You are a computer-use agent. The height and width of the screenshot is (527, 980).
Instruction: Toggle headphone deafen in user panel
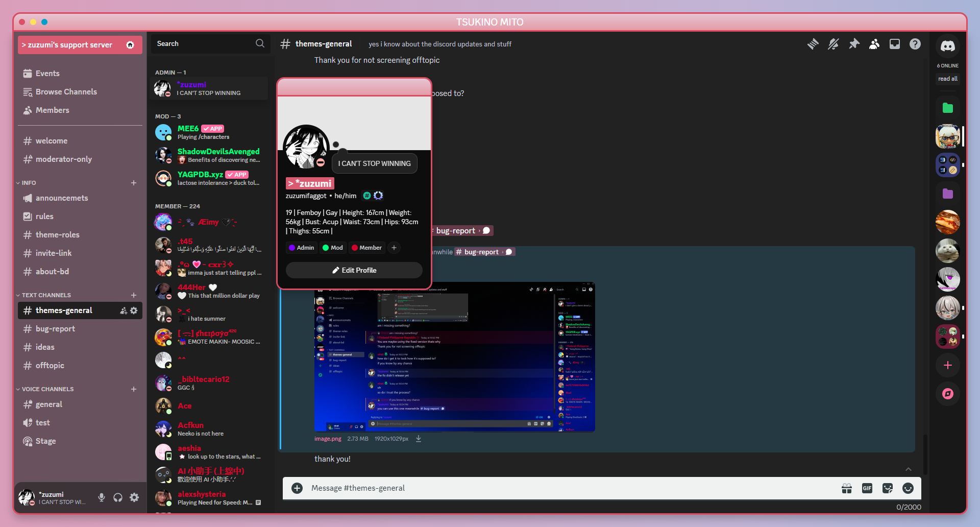click(118, 497)
